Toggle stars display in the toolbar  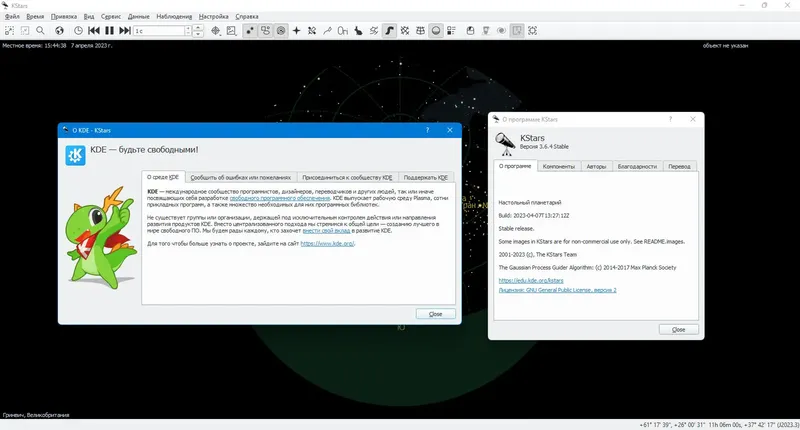click(x=249, y=31)
